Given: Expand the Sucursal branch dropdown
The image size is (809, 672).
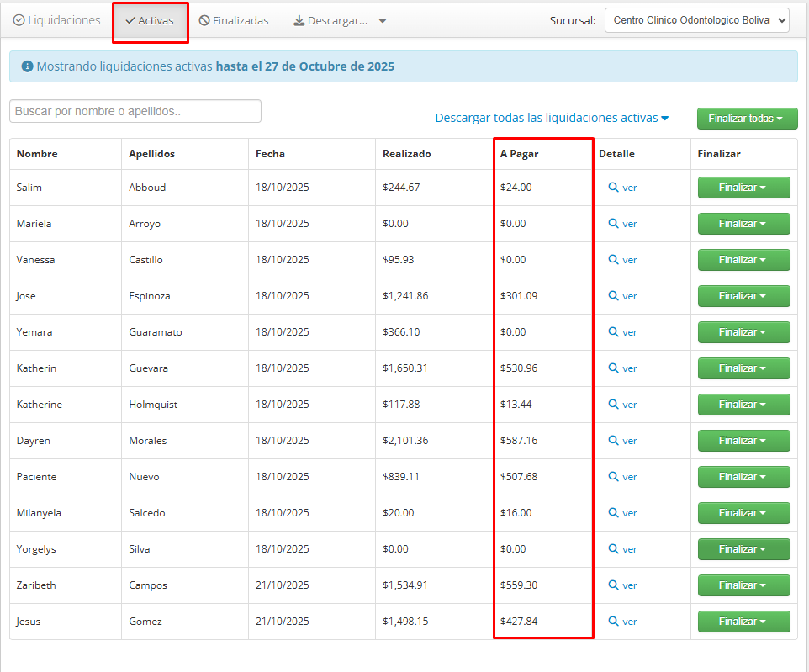Looking at the screenshot, I should pos(697,20).
